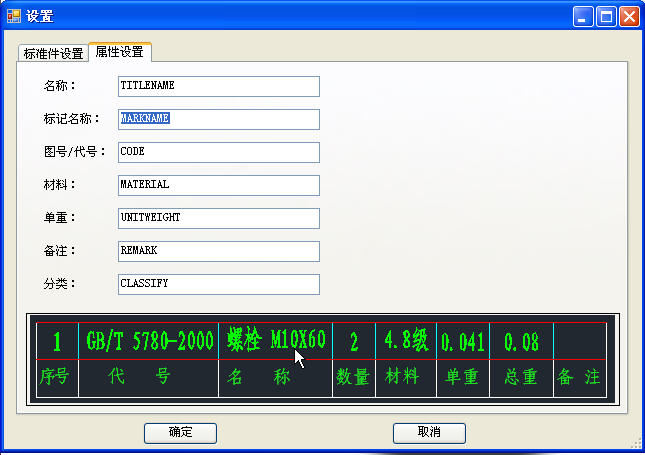
Task: Close the 设置 dialog window
Action: [x=629, y=16]
